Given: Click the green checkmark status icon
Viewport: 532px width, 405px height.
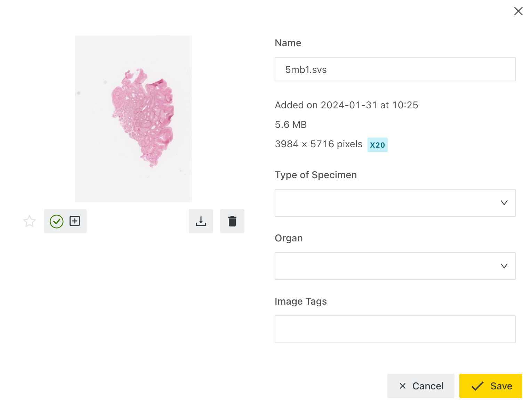Looking at the screenshot, I should pyautogui.click(x=57, y=221).
